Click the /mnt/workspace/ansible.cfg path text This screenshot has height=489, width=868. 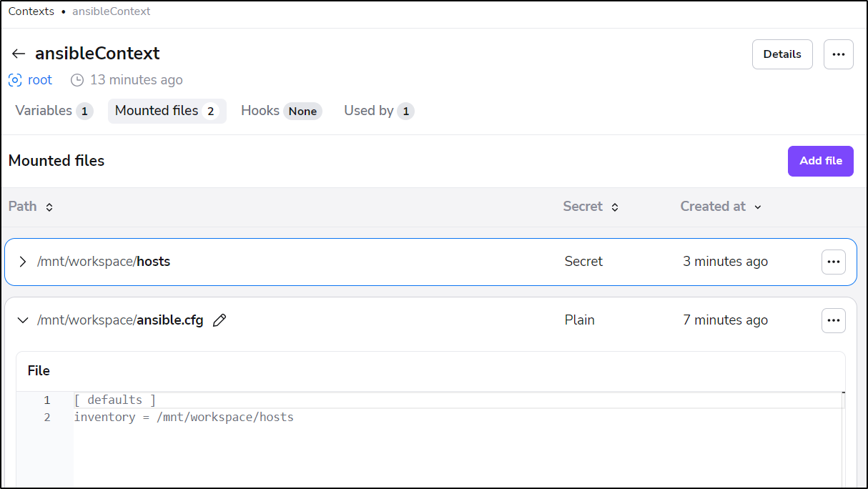coord(120,320)
